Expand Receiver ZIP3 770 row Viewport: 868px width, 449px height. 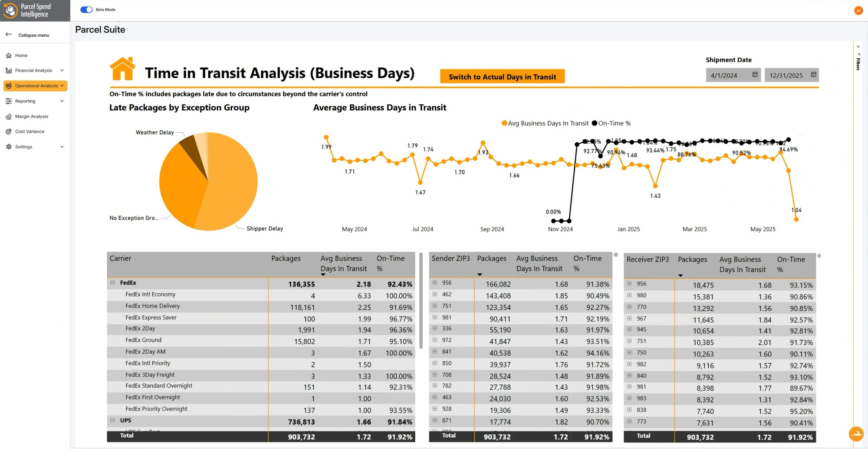click(x=629, y=307)
